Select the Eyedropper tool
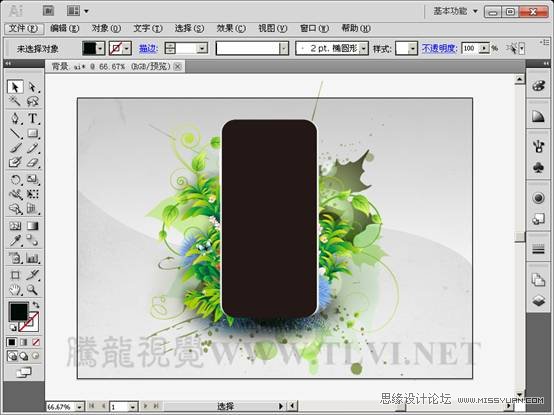Viewport: 554px width, 415px height. [x=15, y=241]
